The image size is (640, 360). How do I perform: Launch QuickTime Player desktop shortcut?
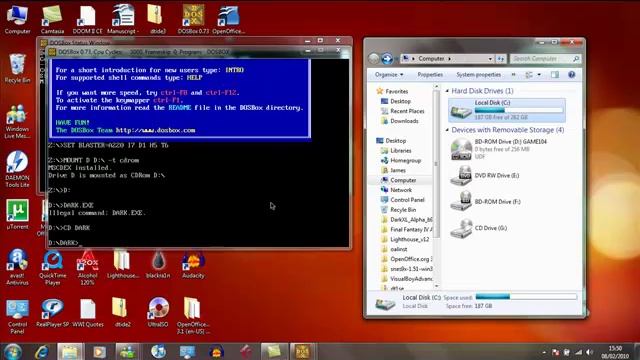[x=52, y=267]
